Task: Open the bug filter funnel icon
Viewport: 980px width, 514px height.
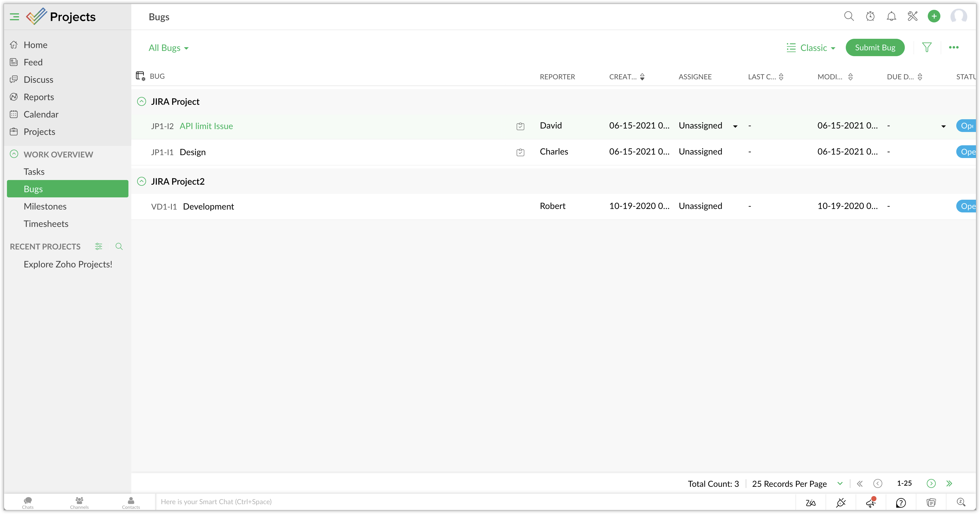Action: pyautogui.click(x=927, y=47)
